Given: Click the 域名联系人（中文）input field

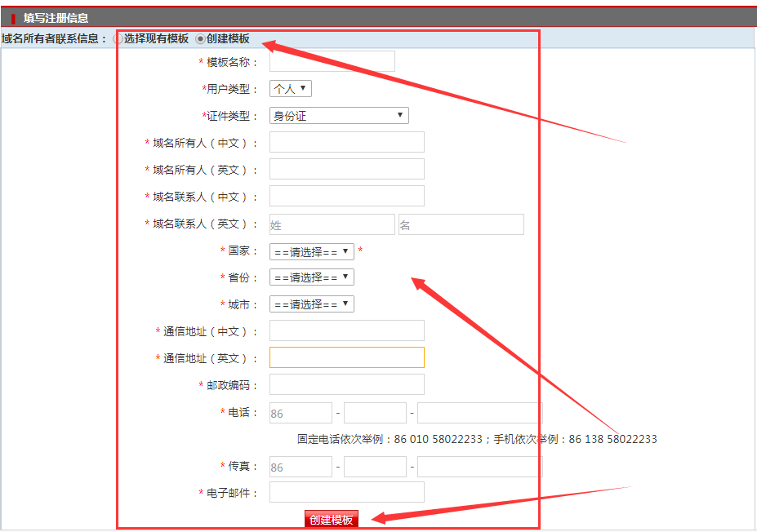Looking at the screenshot, I should tap(346, 196).
